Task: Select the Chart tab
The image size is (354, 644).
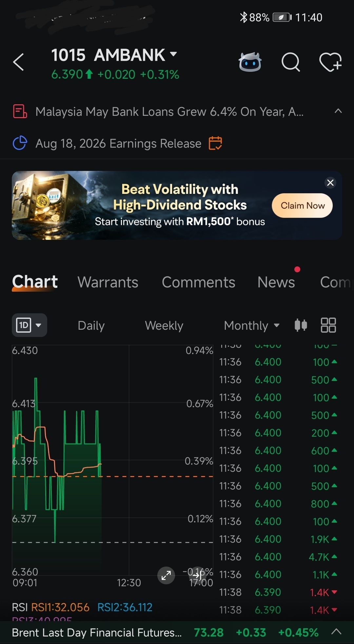Action: [x=35, y=282]
